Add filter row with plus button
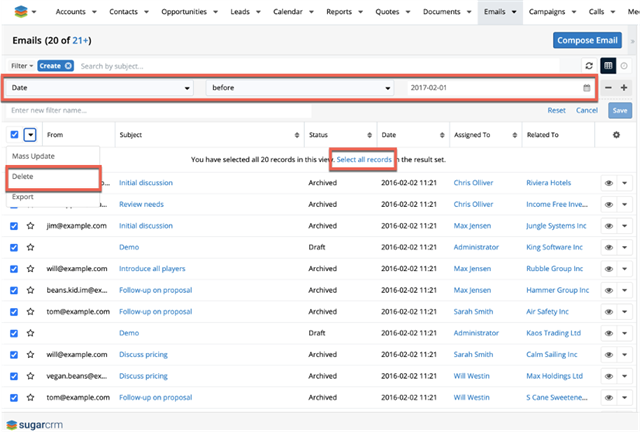 pyautogui.click(x=625, y=88)
